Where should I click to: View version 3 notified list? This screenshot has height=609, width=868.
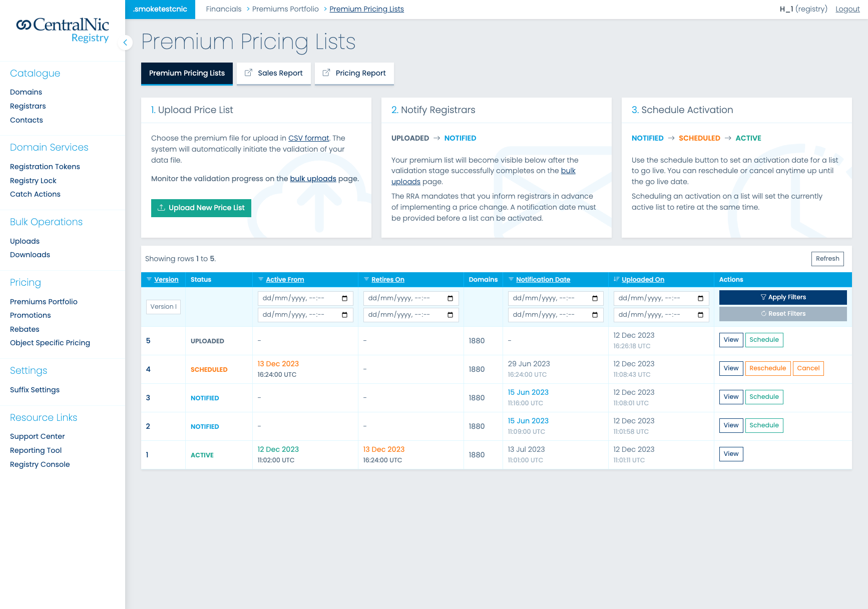pyautogui.click(x=731, y=397)
